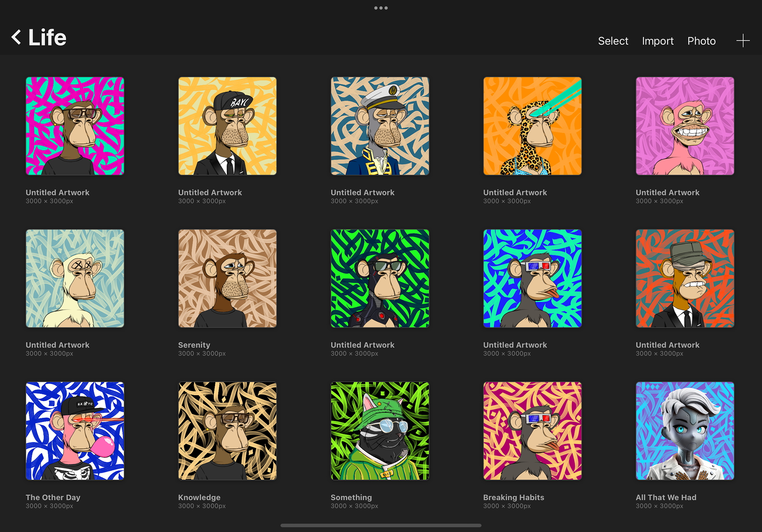Screen dimensions: 762x532
Task: Open the three-dot multitasking menu at top
Action: coord(381,8)
